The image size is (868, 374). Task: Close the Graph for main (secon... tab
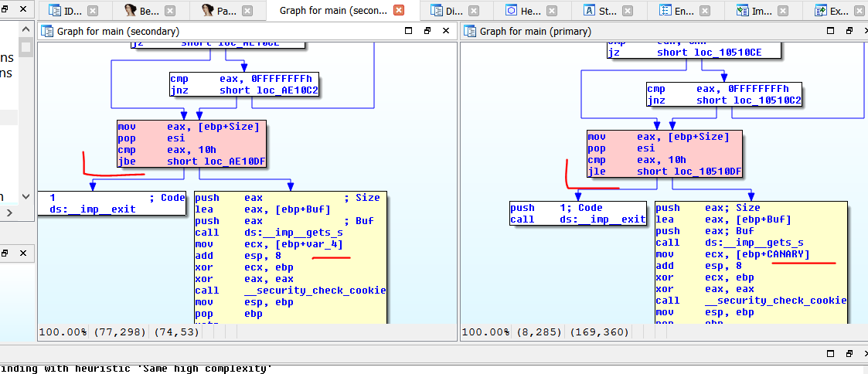(x=399, y=11)
